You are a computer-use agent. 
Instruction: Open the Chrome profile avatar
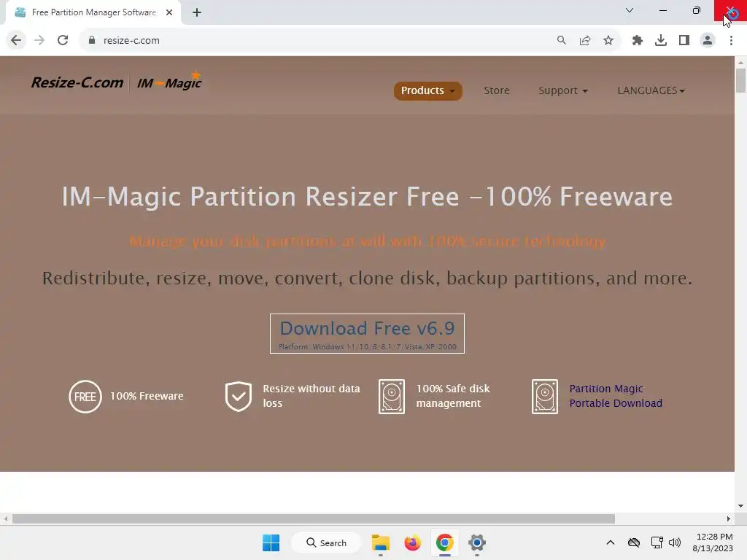click(x=708, y=41)
